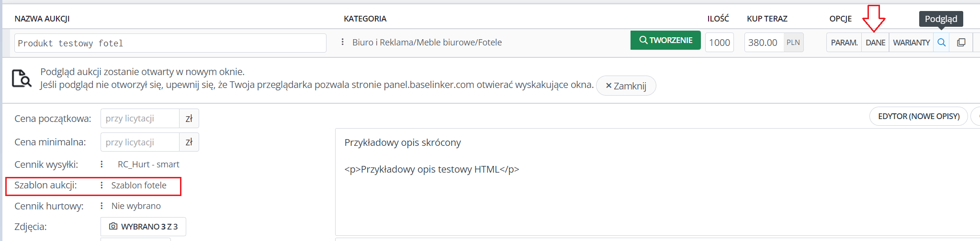
Task: Open EDYTOR (NOWE OPISY) editor
Action: [918, 116]
